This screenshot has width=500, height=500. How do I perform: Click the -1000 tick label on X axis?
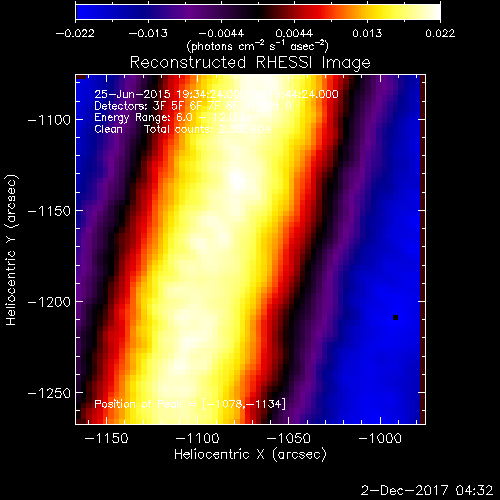(x=380, y=438)
